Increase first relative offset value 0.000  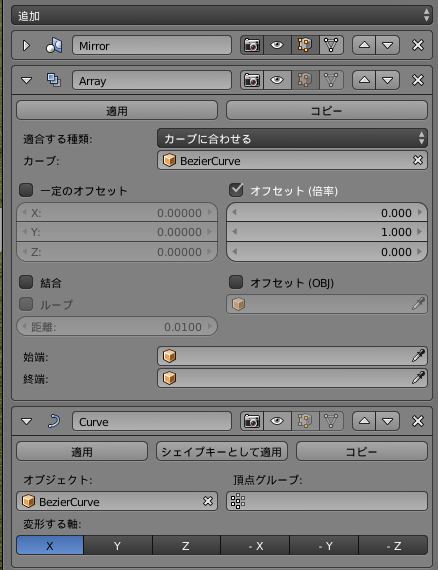click(420, 212)
